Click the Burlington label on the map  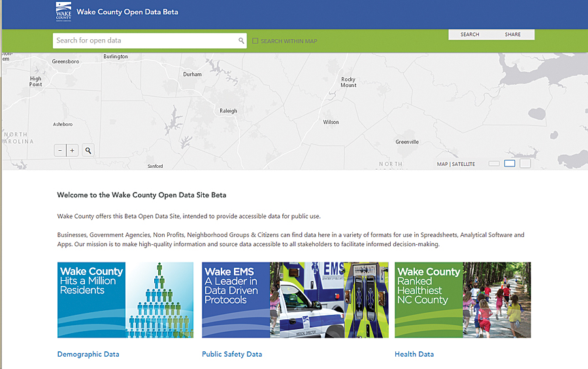tap(116, 57)
